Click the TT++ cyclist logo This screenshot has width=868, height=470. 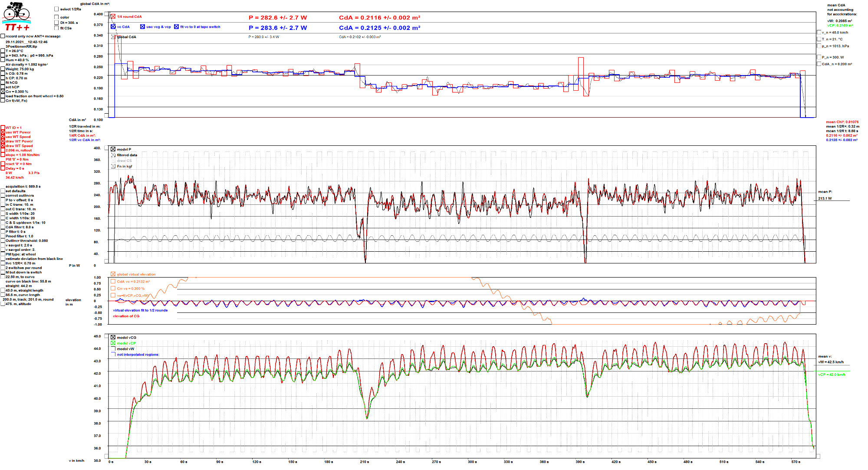(16, 16)
